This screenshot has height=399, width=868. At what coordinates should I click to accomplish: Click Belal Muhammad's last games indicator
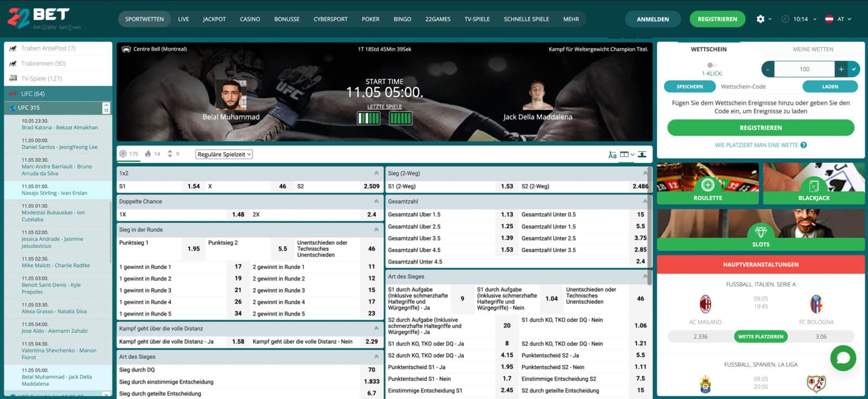click(x=368, y=118)
